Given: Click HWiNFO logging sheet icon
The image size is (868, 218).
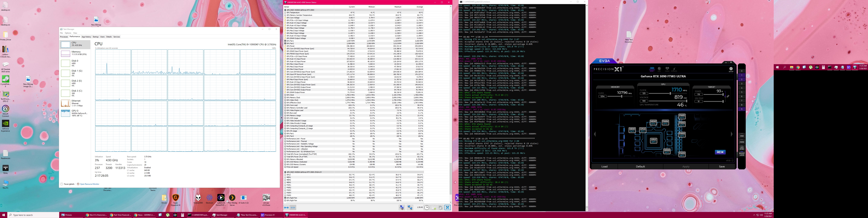Looking at the screenshot, I should pos(434,208).
